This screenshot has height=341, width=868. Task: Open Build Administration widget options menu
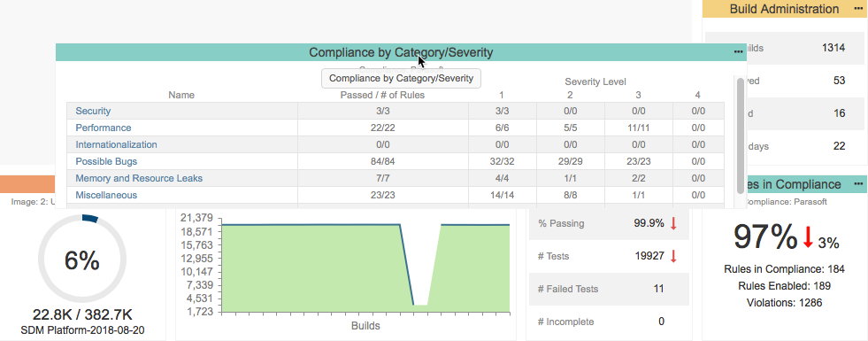click(858, 8)
